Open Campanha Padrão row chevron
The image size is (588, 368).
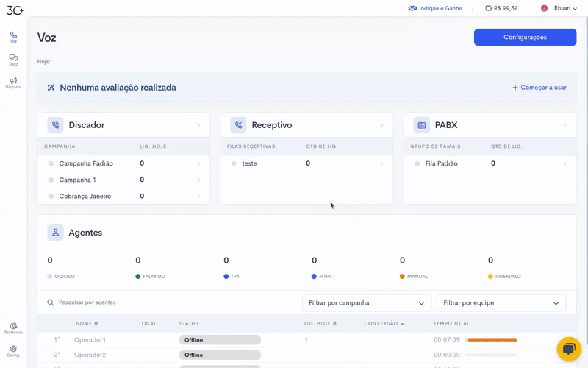198,163
